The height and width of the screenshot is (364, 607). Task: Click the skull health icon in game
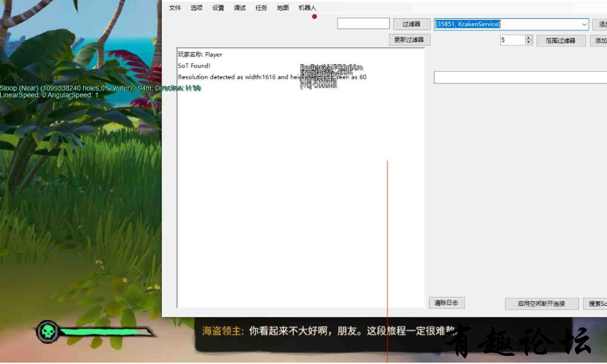pos(47,332)
